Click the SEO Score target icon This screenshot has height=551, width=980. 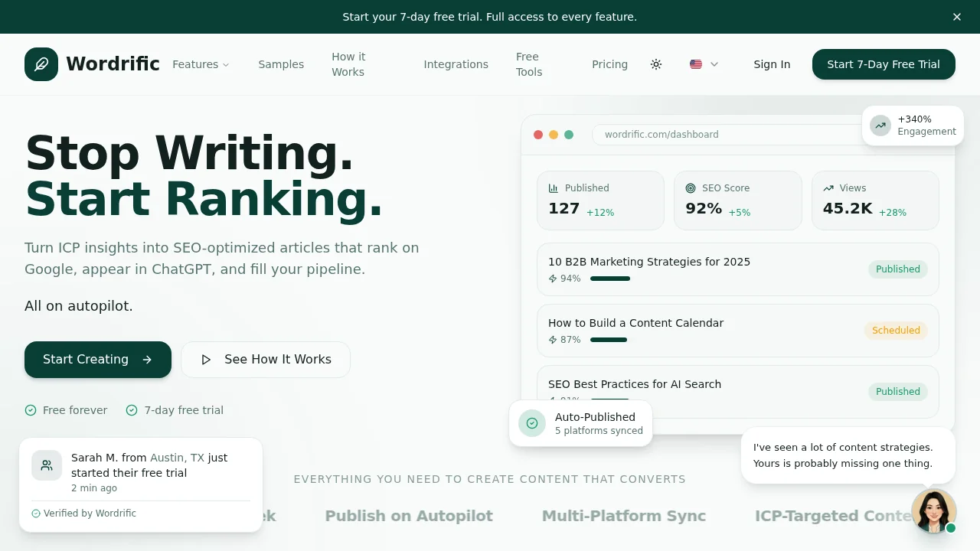691,188
